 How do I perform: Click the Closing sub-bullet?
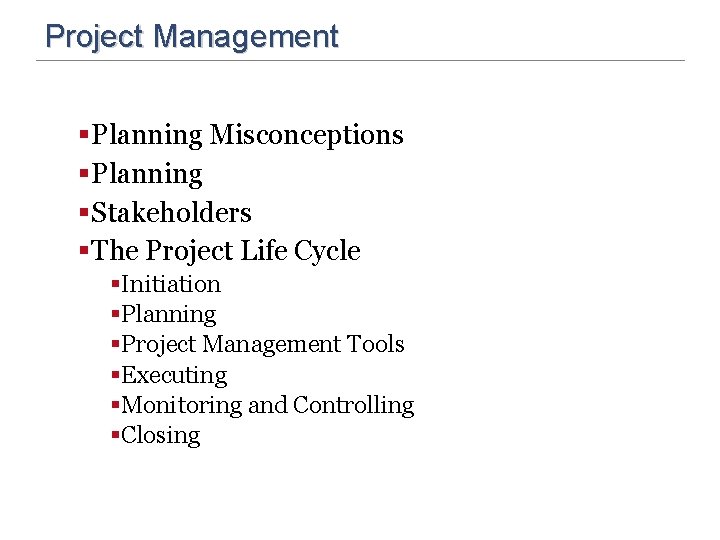tap(161, 436)
